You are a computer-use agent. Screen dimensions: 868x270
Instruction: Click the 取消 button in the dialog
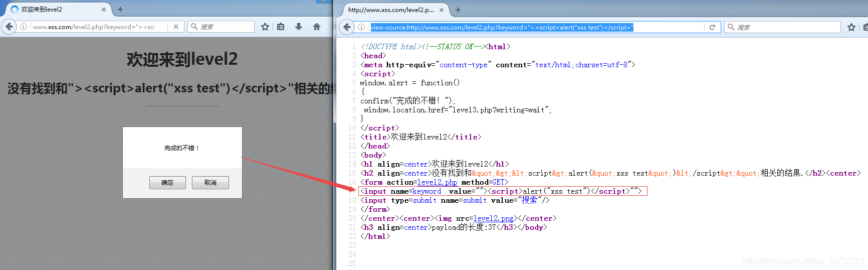210,183
